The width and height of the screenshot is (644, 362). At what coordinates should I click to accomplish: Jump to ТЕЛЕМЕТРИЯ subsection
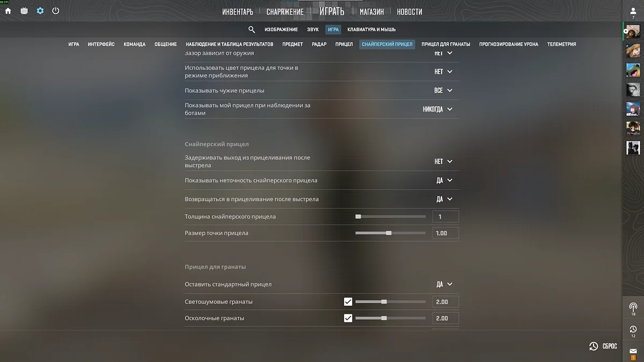tap(562, 45)
